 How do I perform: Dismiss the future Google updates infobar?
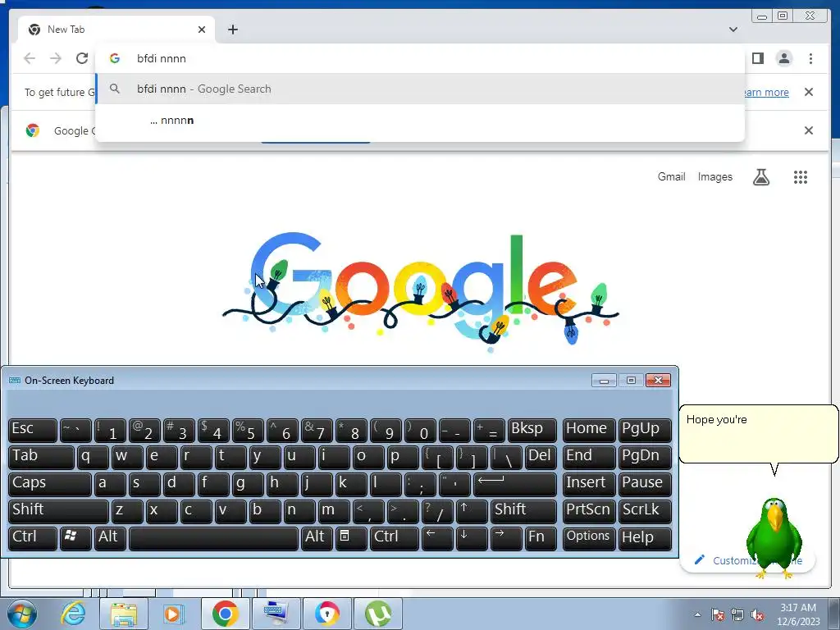point(809,92)
